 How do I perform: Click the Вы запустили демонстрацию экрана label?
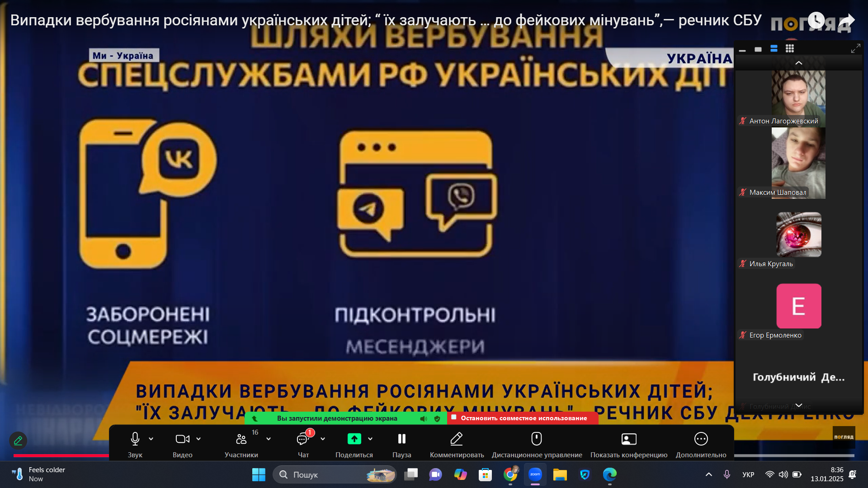[x=337, y=418]
